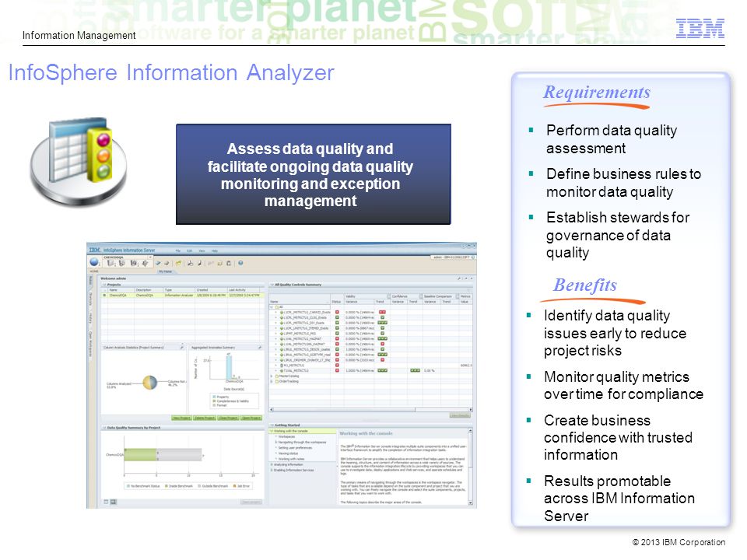
Task: Open the Shortcuts side tab
Action: click(90, 299)
